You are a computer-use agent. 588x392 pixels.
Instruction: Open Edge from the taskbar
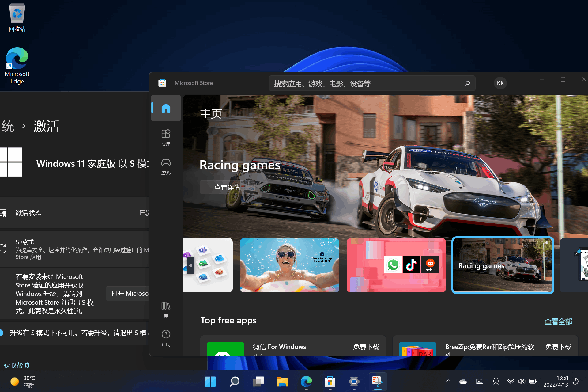[306, 382]
